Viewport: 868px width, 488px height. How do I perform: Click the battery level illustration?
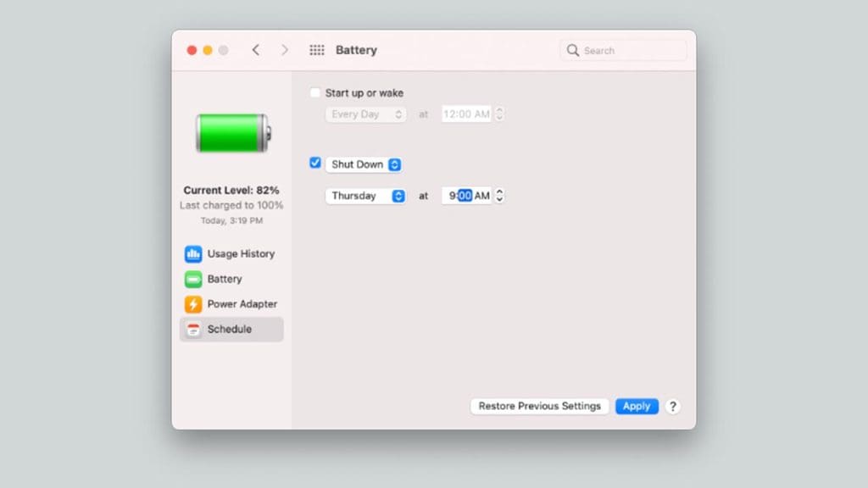point(231,133)
